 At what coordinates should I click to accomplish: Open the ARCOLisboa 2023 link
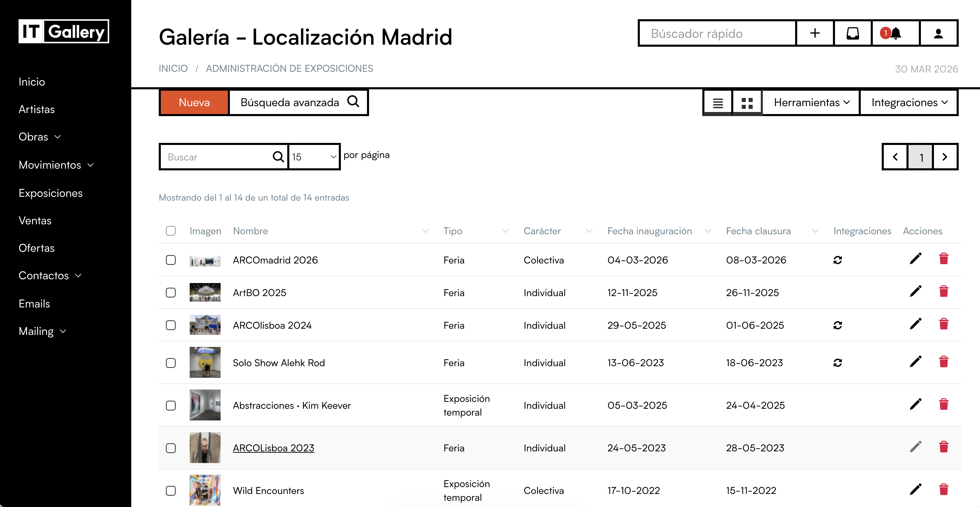tap(273, 448)
